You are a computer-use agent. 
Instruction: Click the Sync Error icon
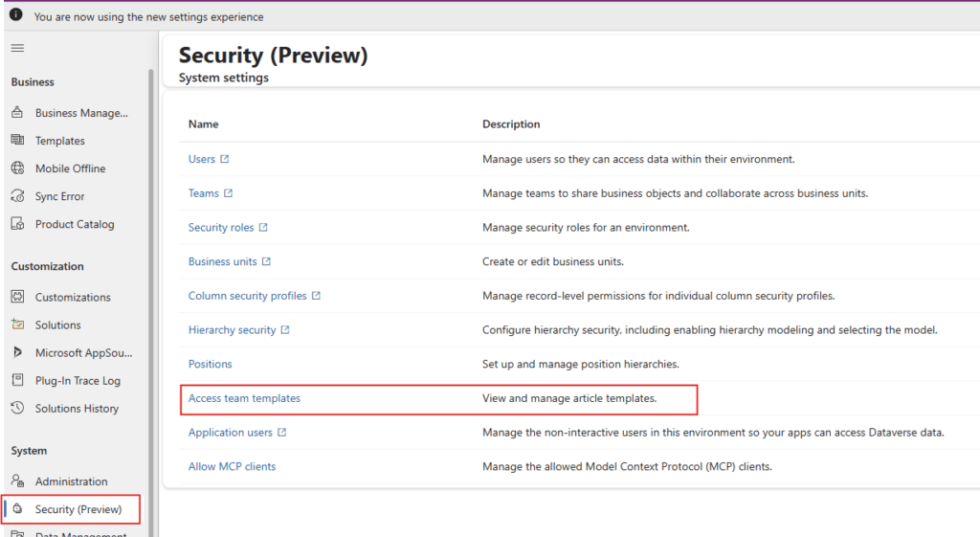coord(17,196)
